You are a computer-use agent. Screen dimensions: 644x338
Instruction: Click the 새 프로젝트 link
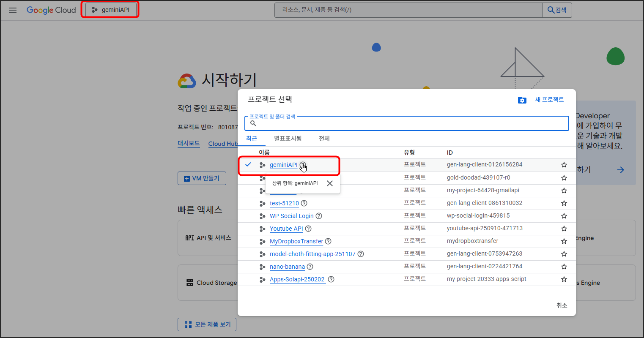pyautogui.click(x=549, y=100)
